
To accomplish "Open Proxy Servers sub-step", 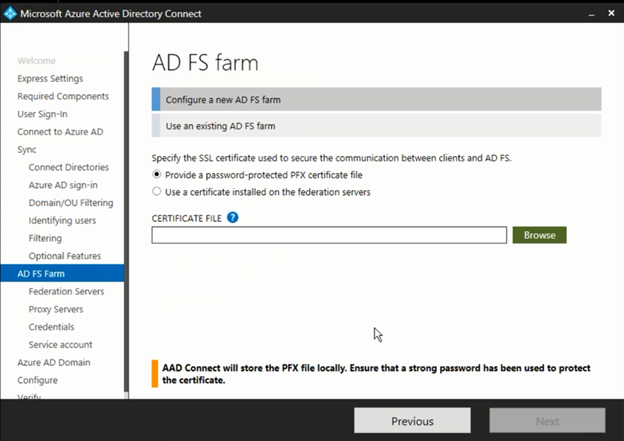I will coord(56,309).
